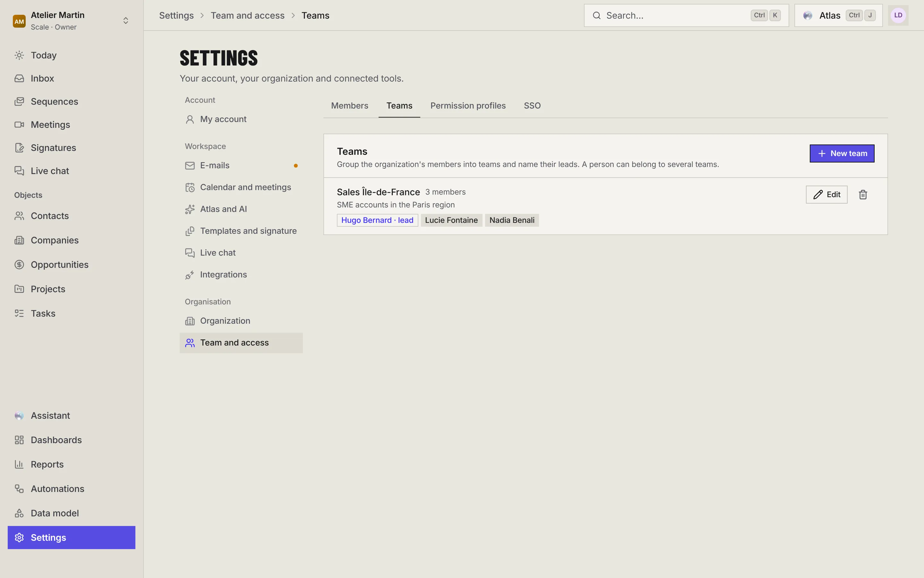Open Organization settings
This screenshot has width=924, height=578.
point(241,321)
